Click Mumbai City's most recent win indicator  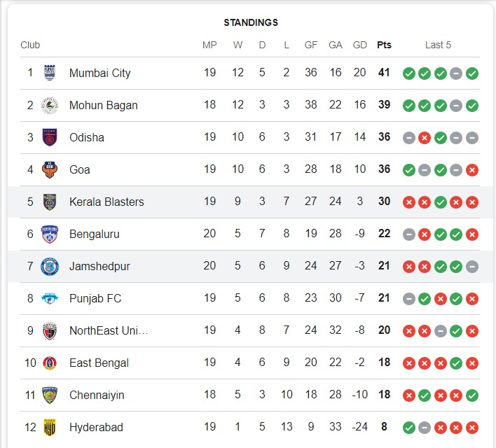(472, 73)
